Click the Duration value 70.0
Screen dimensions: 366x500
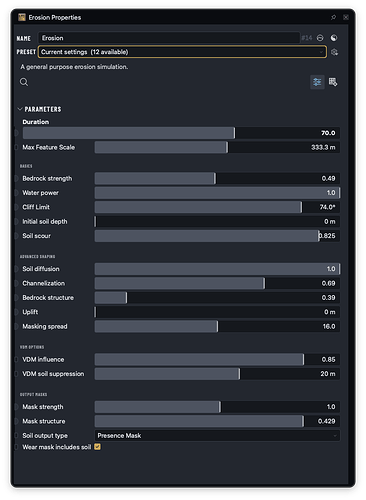328,133
